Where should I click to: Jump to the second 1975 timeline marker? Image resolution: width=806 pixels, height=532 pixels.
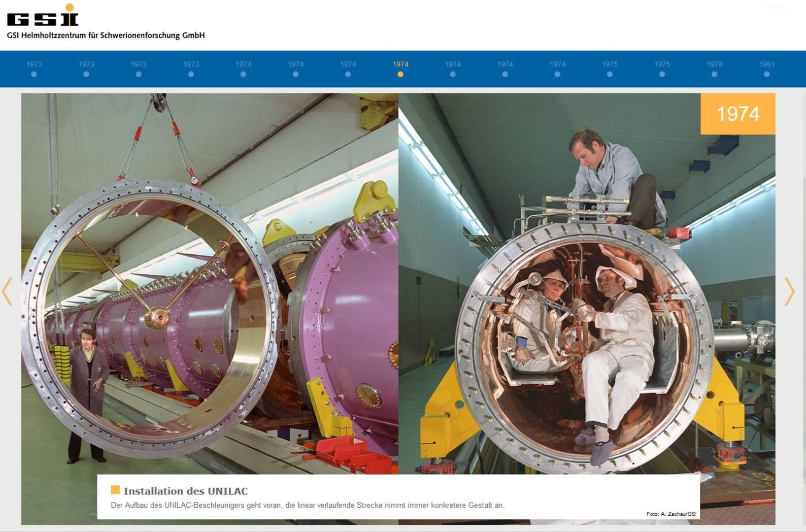[x=662, y=74]
